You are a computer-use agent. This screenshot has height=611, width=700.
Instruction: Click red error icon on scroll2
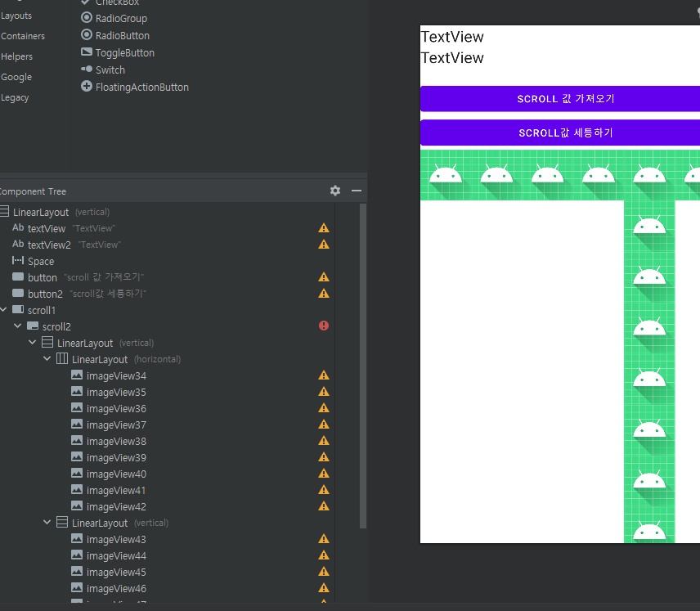click(324, 326)
